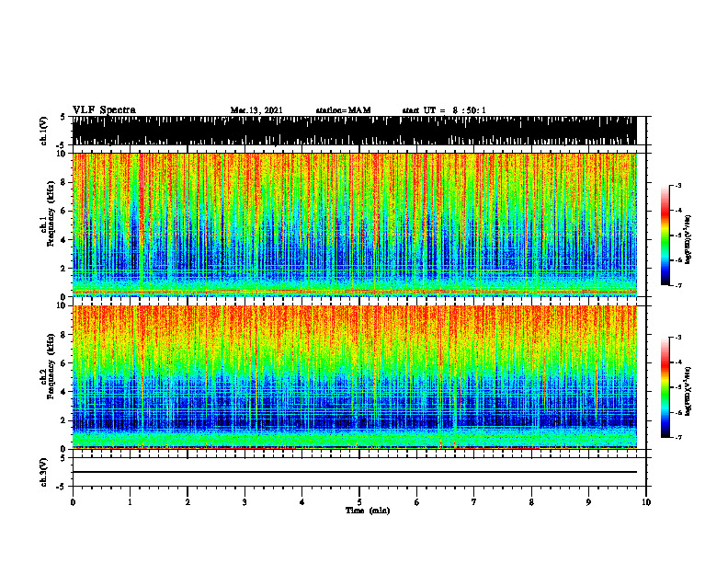Screen dimensions: 728x563
Task: Click the flat ch.3 voltage trace line
Action: pos(354,472)
